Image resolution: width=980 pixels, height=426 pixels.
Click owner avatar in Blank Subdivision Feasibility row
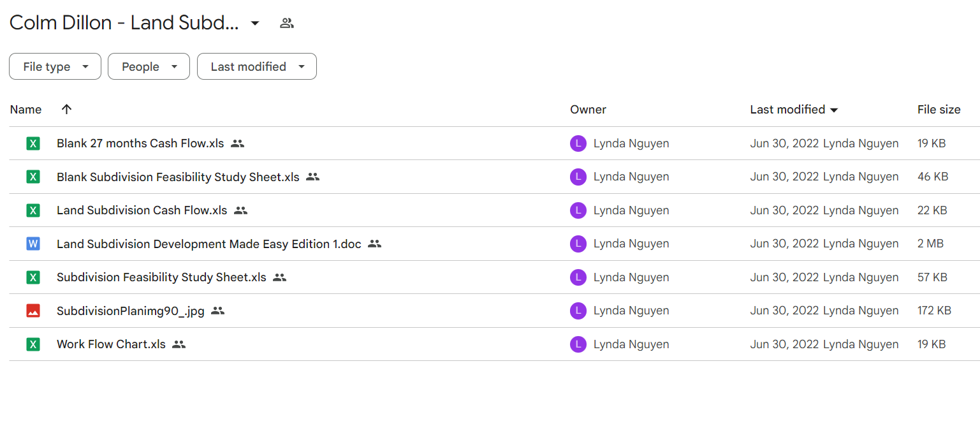pyautogui.click(x=578, y=177)
